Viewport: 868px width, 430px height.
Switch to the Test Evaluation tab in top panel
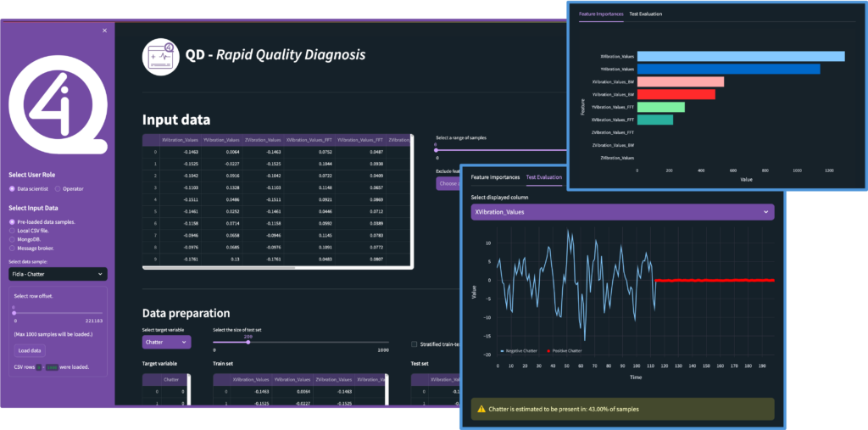pos(645,14)
